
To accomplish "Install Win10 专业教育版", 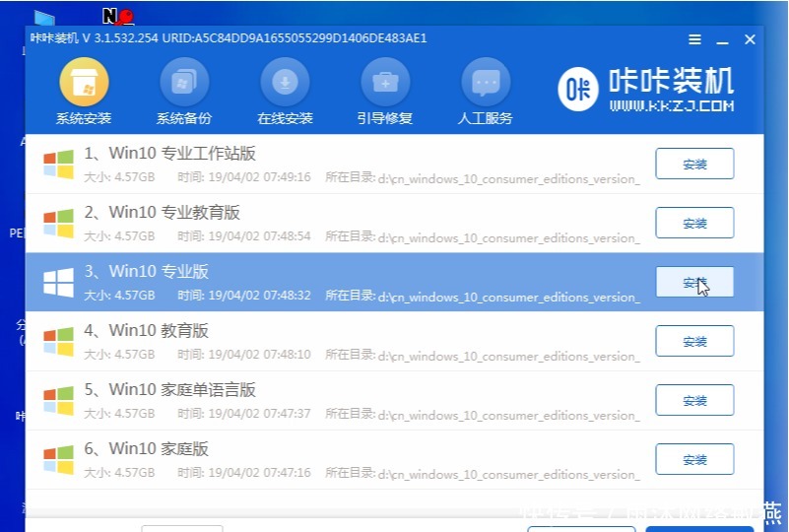I will (694, 223).
